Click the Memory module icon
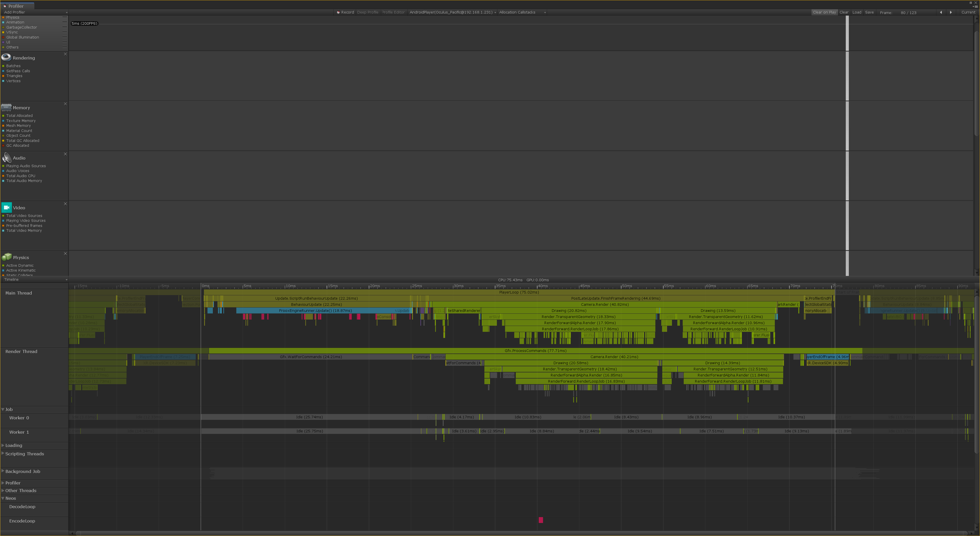980x536 pixels. pyautogui.click(x=6, y=107)
